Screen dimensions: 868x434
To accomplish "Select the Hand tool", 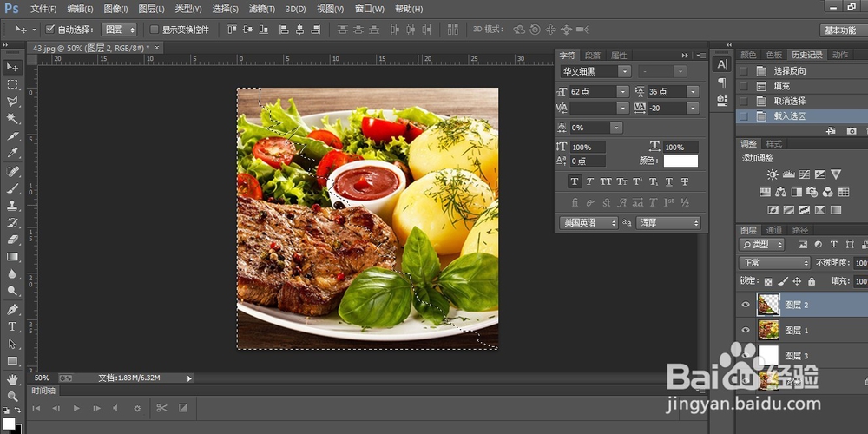I will coord(12,379).
